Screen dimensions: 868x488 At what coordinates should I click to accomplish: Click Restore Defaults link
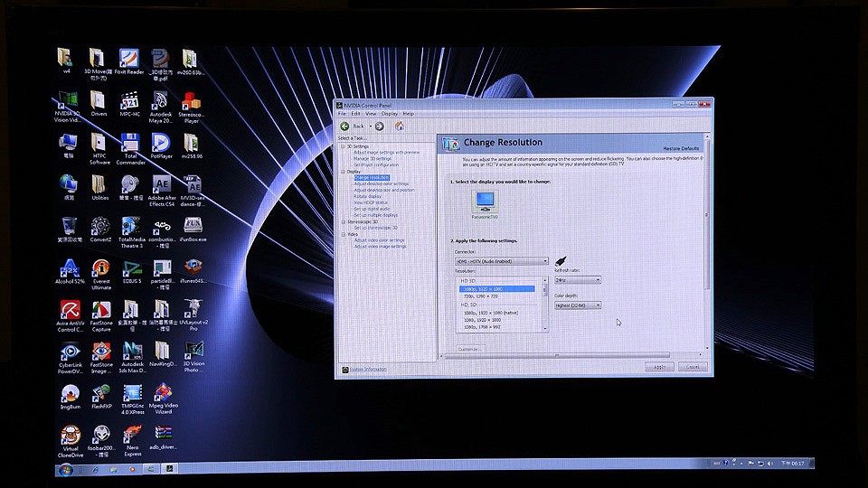pos(681,148)
